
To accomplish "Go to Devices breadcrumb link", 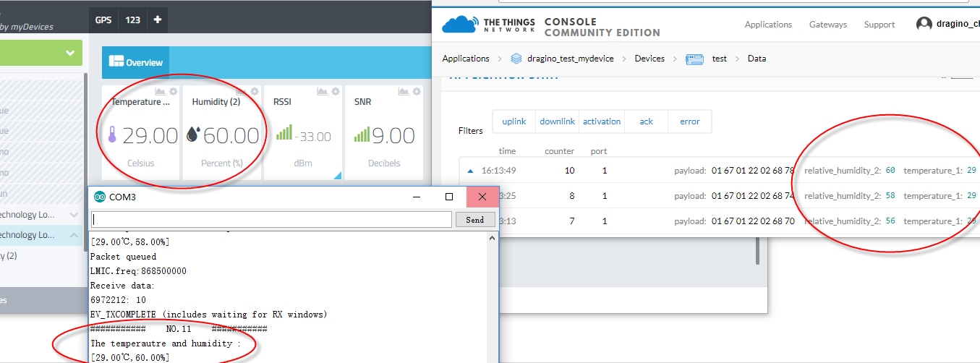I will [x=649, y=59].
